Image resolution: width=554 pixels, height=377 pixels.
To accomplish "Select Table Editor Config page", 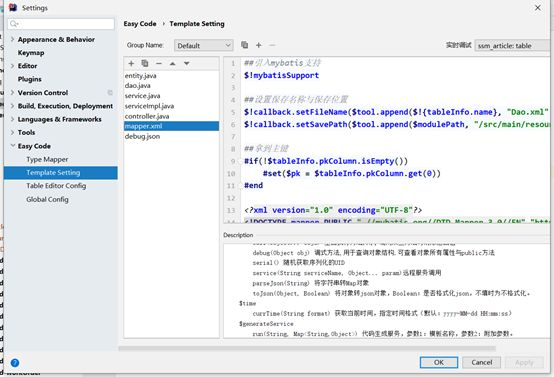I will coord(56,186).
